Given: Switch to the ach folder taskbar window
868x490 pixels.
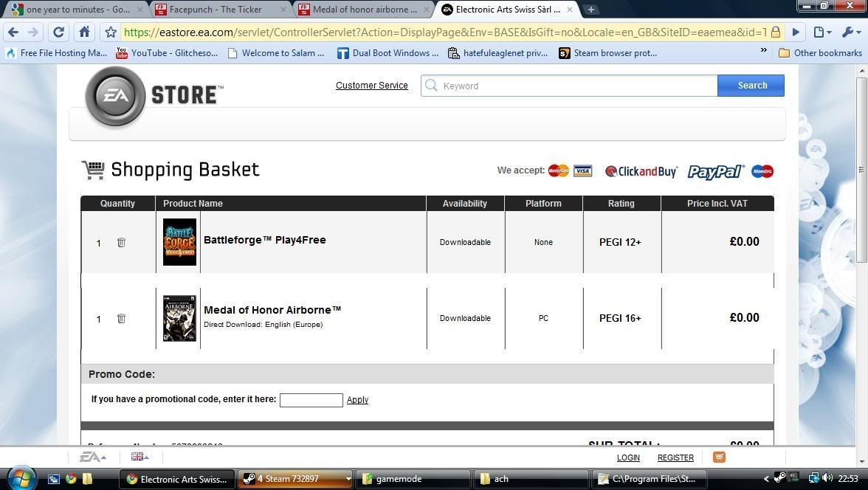Looking at the screenshot, I should point(531,479).
